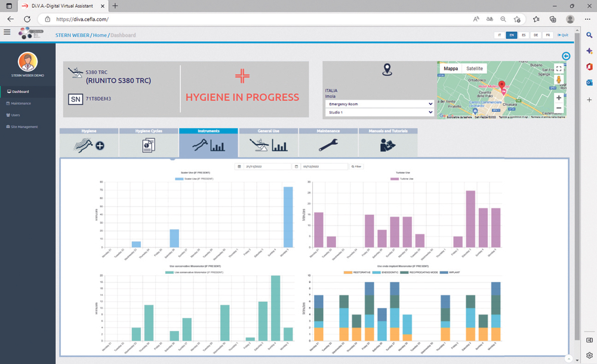Toggle ENDODONTIC blue legend swatch

tap(376, 272)
